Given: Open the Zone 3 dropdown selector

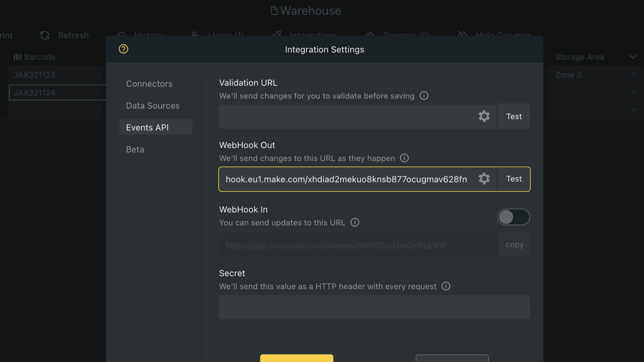Looking at the screenshot, I should click(634, 75).
